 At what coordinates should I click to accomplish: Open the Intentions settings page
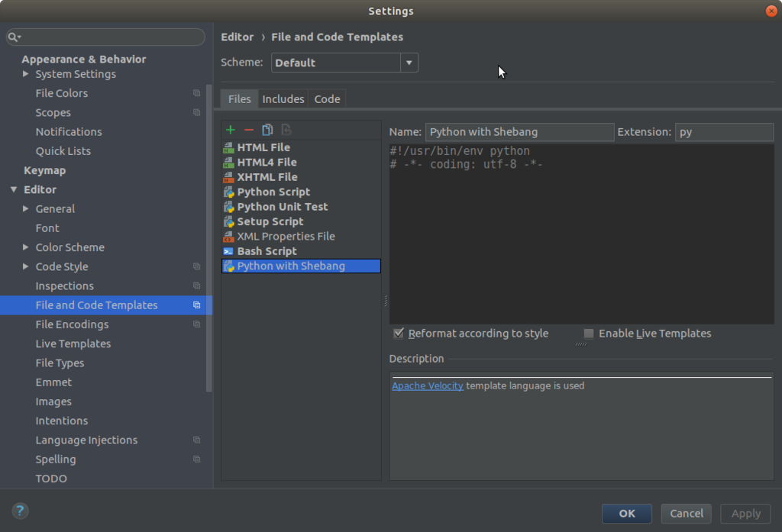point(62,421)
